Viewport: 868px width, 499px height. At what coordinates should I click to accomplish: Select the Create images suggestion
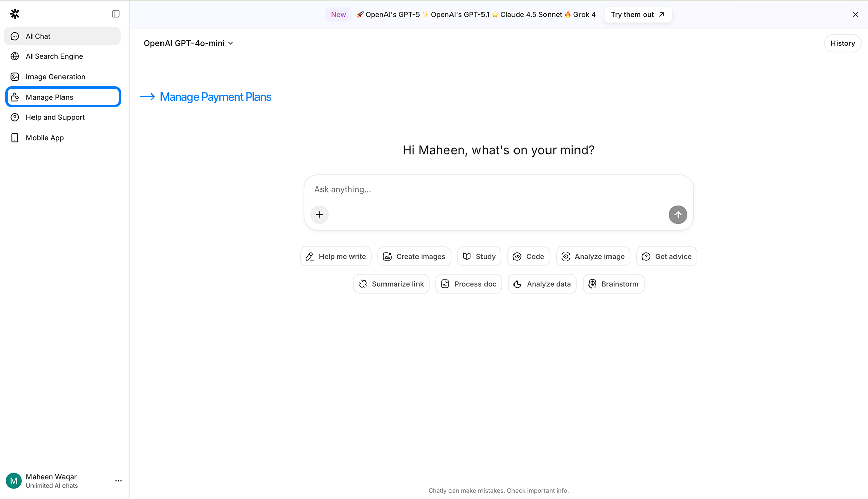point(414,257)
